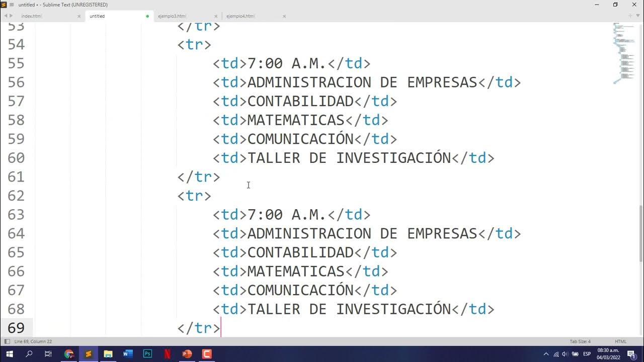Open the tab list dropdown arrow
The image size is (644, 362).
pos(637,16)
